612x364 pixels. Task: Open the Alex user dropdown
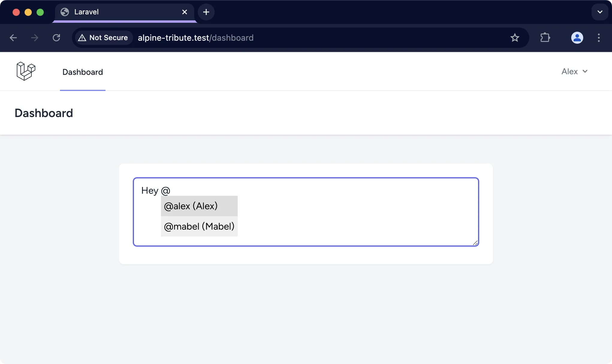575,72
